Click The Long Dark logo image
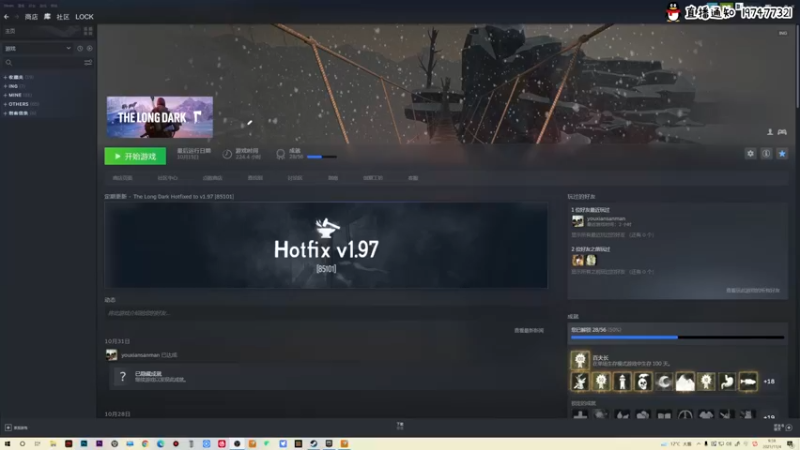 (x=160, y=117)
